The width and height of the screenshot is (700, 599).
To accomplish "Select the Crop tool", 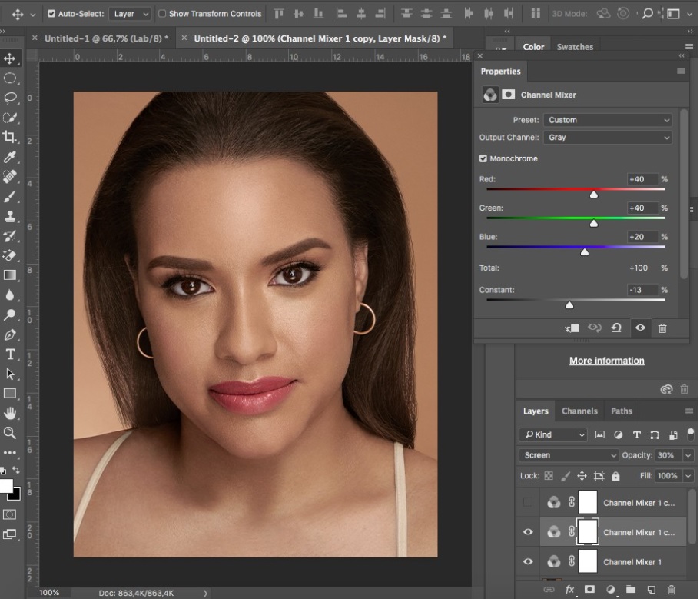I will [10, 137].
